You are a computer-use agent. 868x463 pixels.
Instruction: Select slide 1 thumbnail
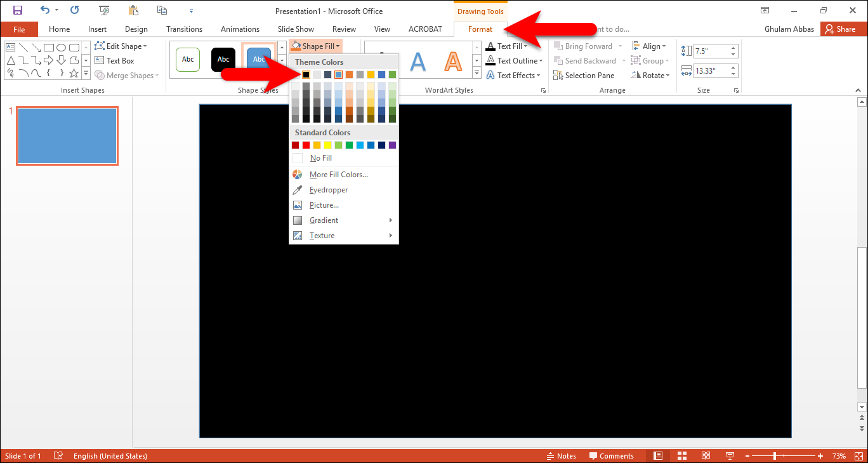(67, 136)
